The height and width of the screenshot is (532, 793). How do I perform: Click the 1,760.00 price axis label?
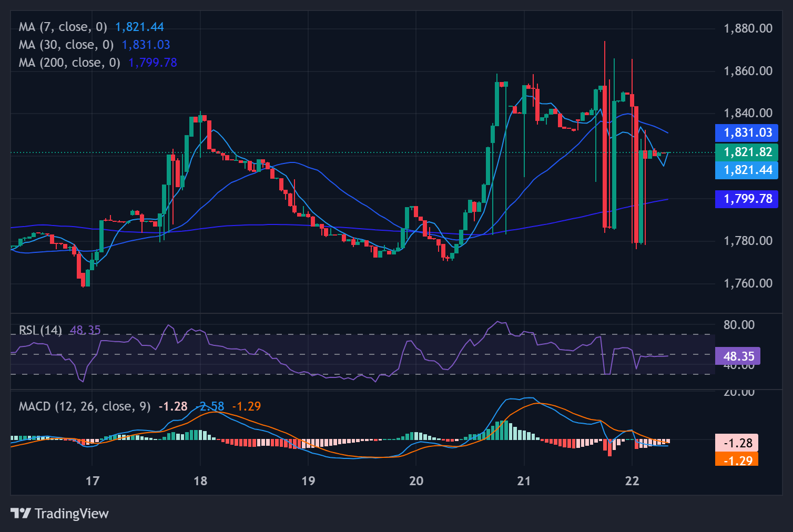tap(748, 283)
